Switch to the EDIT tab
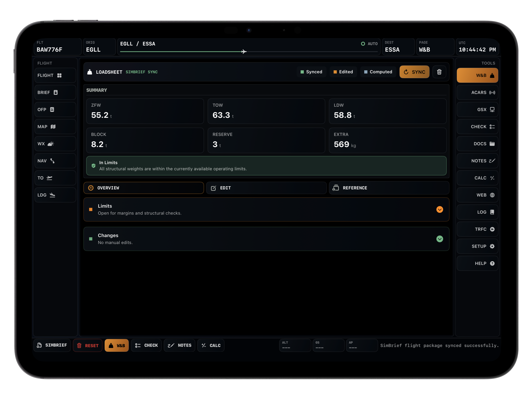 [x=266, y=188]
